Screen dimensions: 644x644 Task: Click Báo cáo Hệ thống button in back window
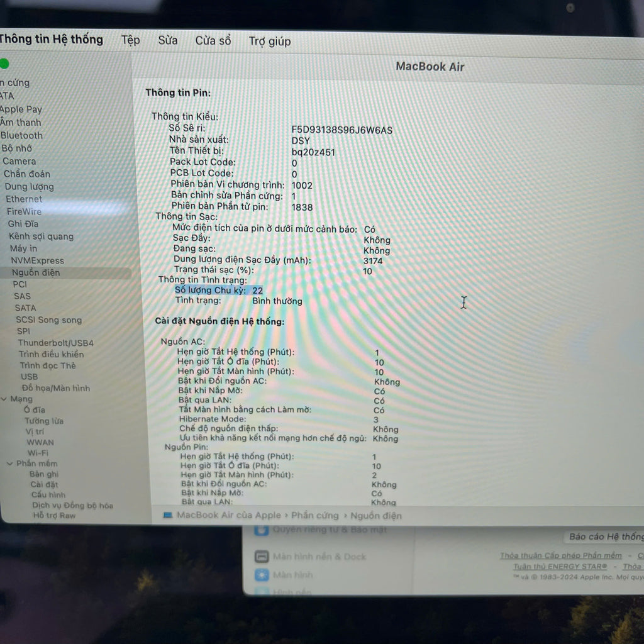click(x=604, y=537)
